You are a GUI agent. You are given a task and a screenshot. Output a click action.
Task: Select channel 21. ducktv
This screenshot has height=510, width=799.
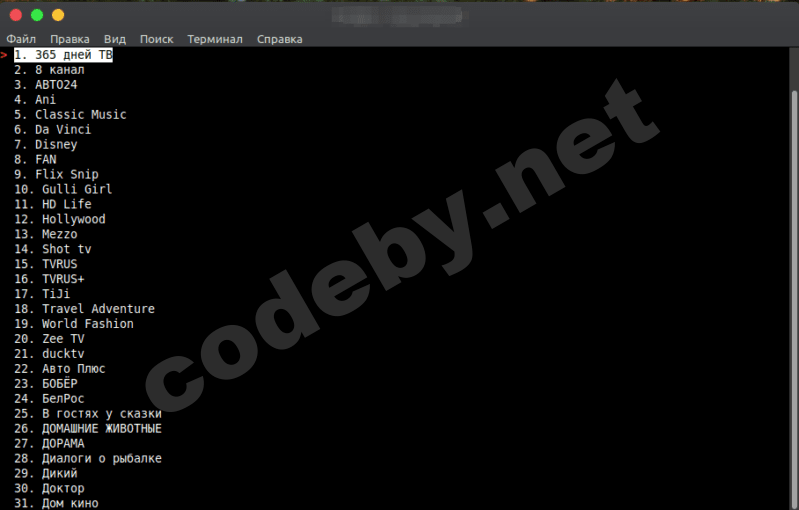tap(49, 354)
